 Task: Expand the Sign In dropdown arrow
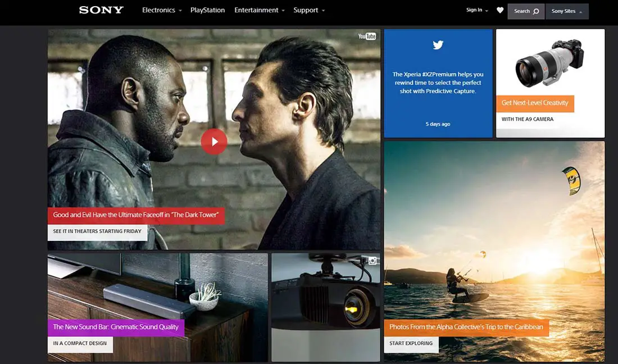pyautogui.click(x=487, y=11)
